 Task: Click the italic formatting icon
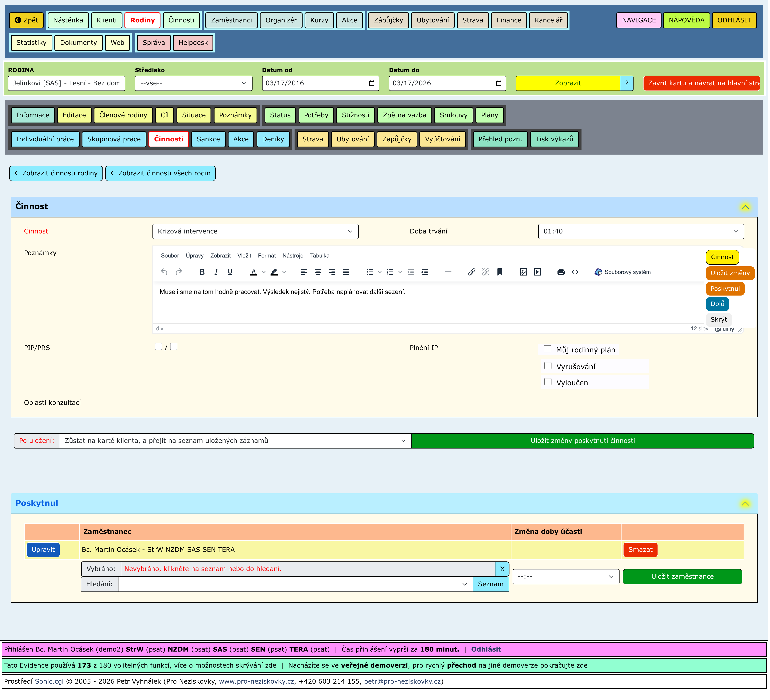(216, 272)
